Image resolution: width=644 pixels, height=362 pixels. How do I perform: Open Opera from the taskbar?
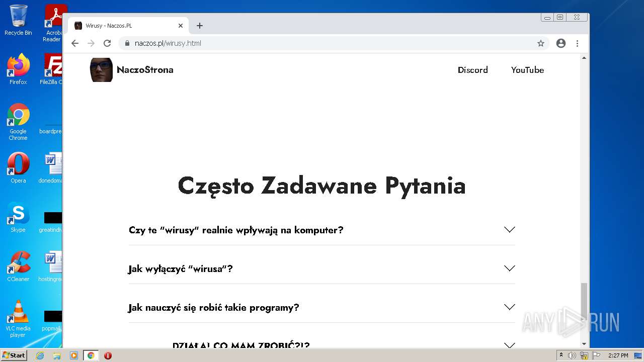108,355
